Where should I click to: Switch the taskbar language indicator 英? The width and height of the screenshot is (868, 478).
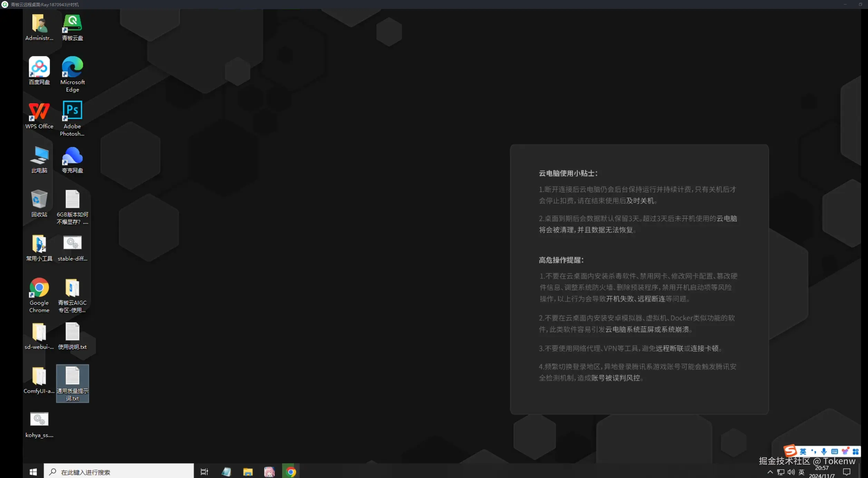click(801, 472)
